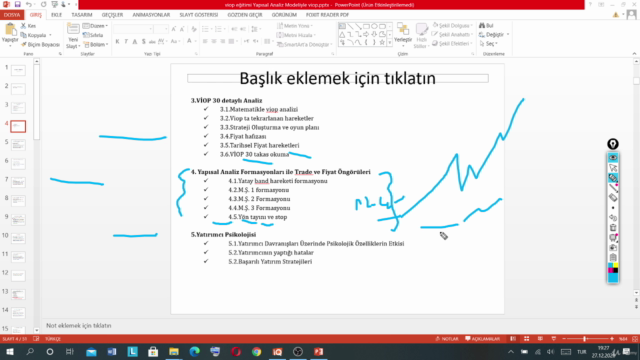Image resolution: width=640 pixels, height=360 pixels.
Task: Start slideshow from status bar icon
Action: click(553, 339)
